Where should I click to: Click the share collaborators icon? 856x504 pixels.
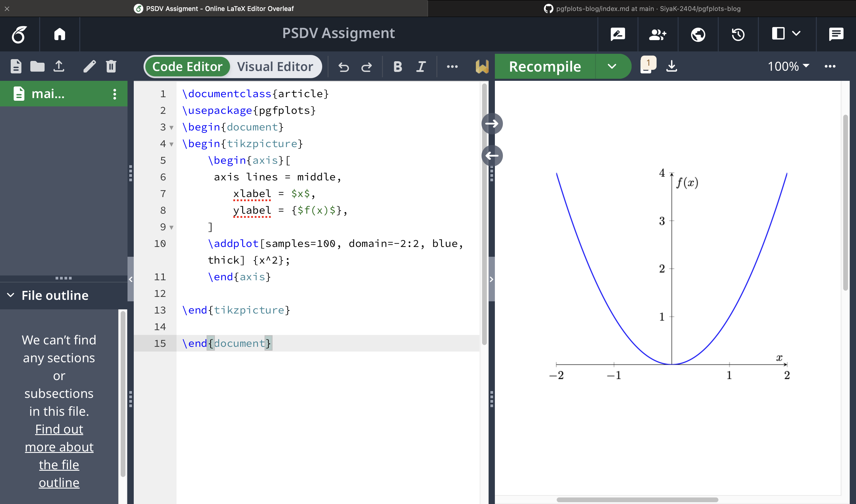658,34
